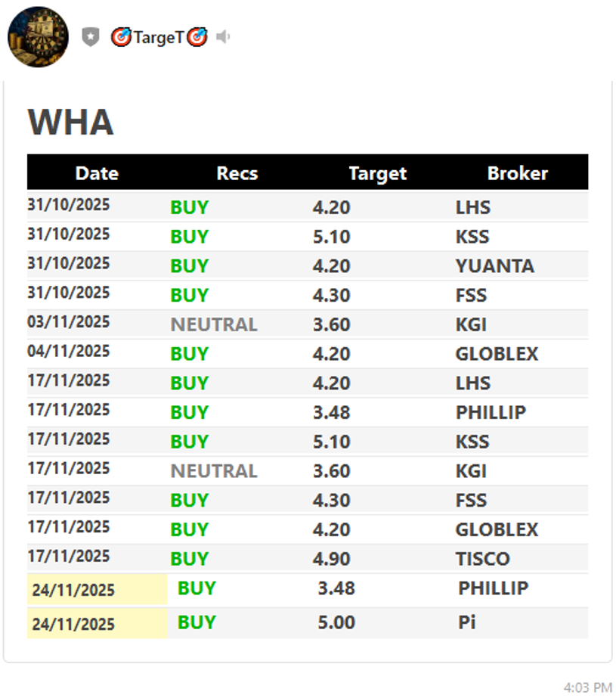The image size is (616, 698).
Task: Open the channel avatar picture
Action: pos(38,36)
